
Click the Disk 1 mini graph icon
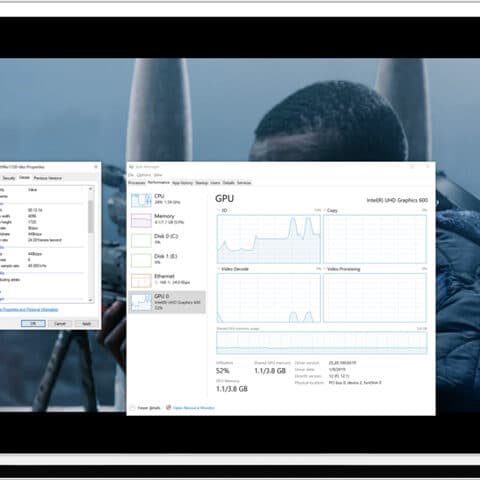141,261
